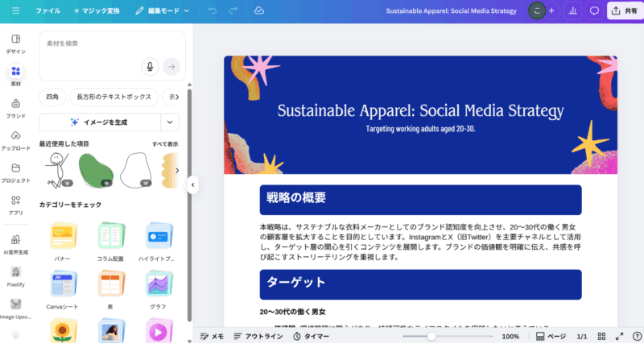Image resolution: width=644 pixels, height=344 pixels.
Task: Expand the 編集モード dropdown
Action: click(162, 11)
